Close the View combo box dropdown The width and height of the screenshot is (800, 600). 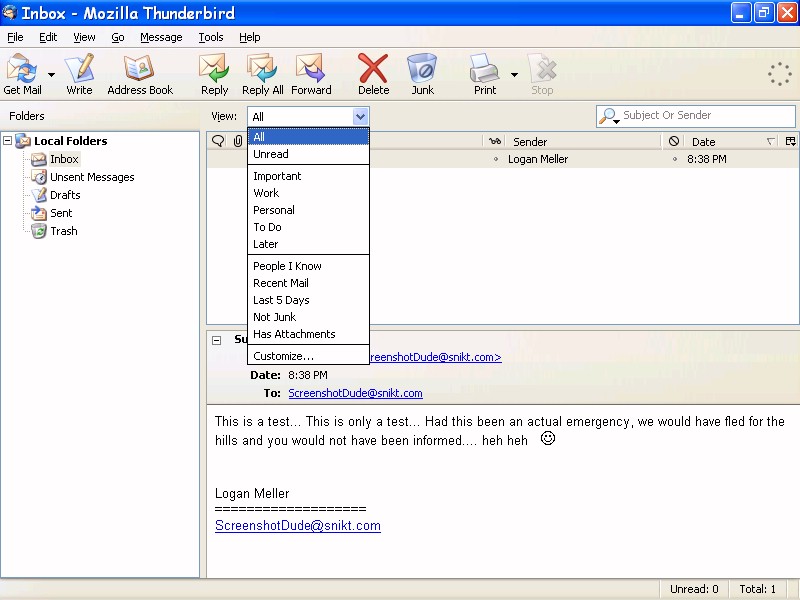(x=360, y=117)
